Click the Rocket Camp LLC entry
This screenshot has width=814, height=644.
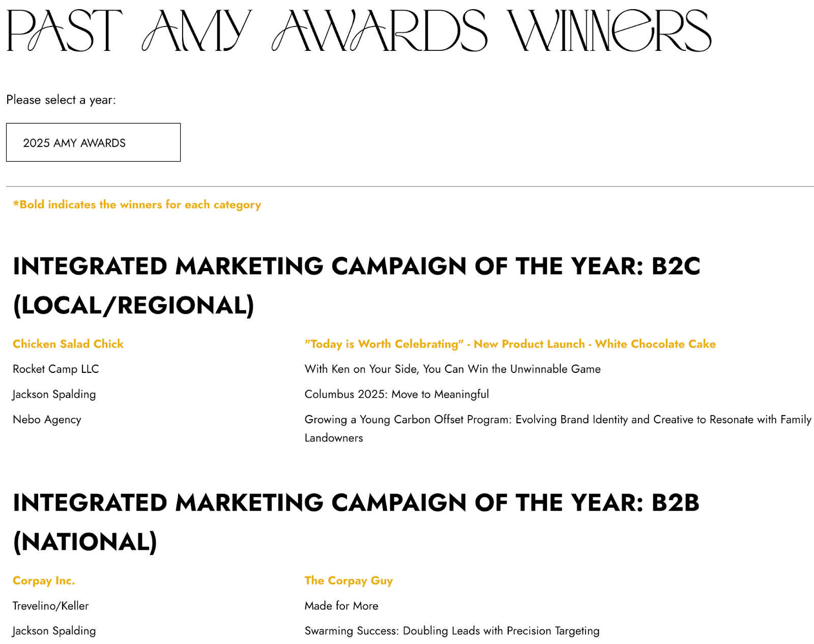[55, 369]
